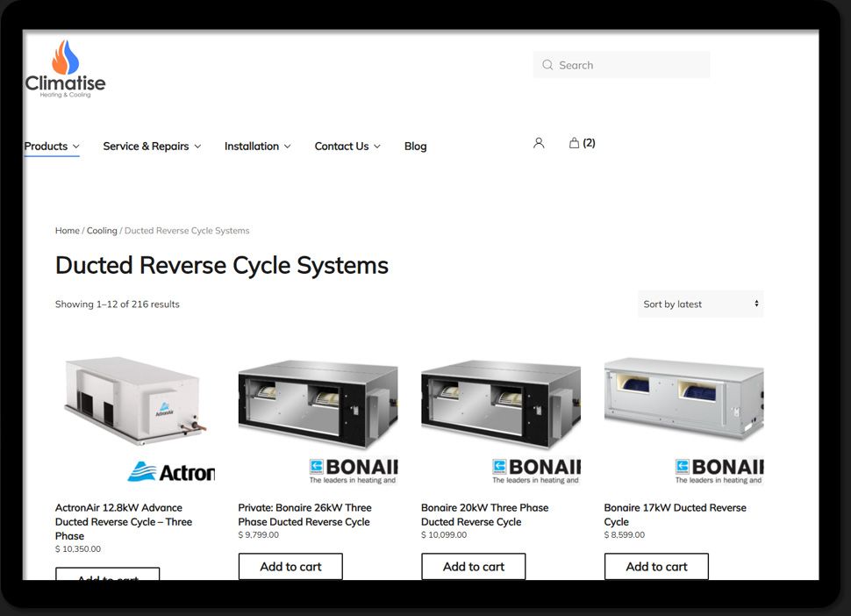
Task: Click the Climatise flame logo
Action: coord(65,68)
